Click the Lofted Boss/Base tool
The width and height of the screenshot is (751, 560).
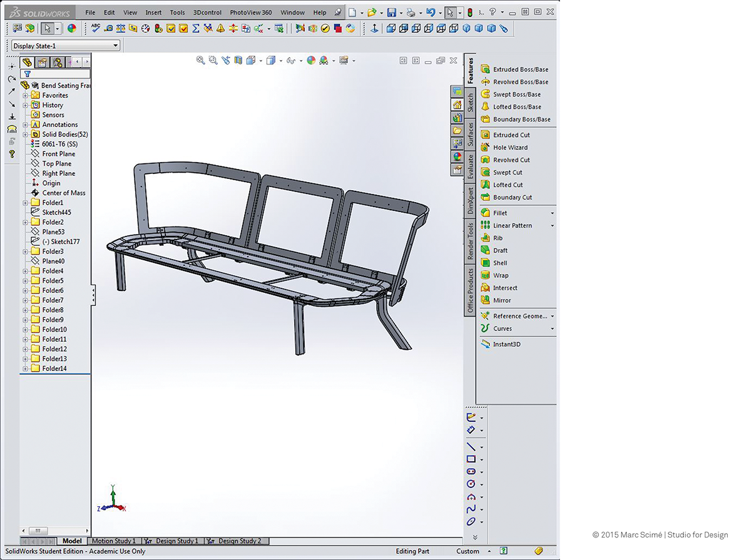518,106
